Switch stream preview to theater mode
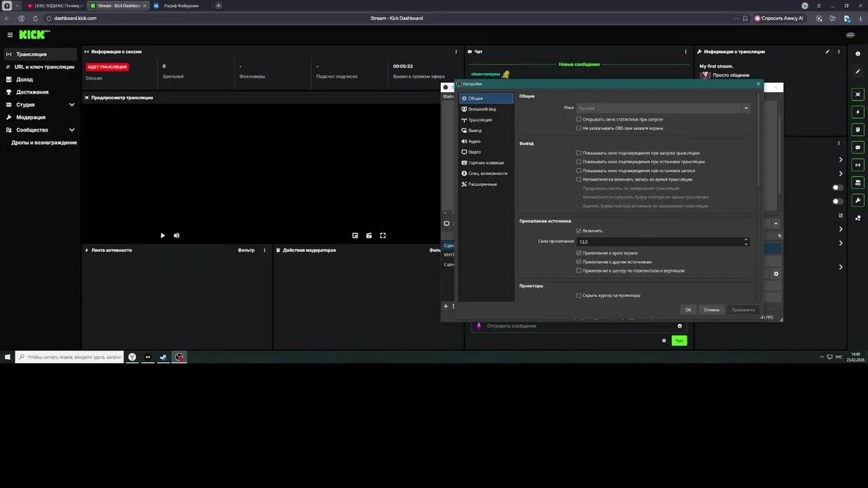Screen dimensions: 868x488 [369, 235]
